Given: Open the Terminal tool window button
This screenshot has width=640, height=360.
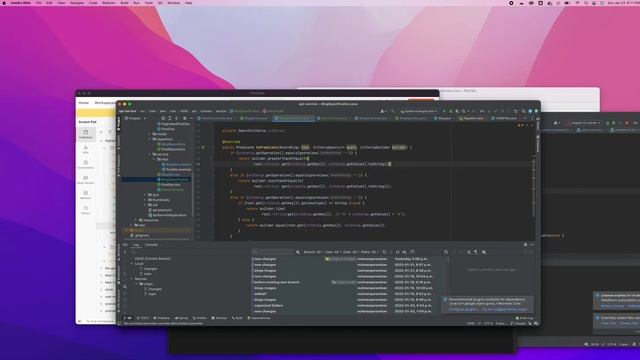Looking at the screenshot, I should (220, 318).
